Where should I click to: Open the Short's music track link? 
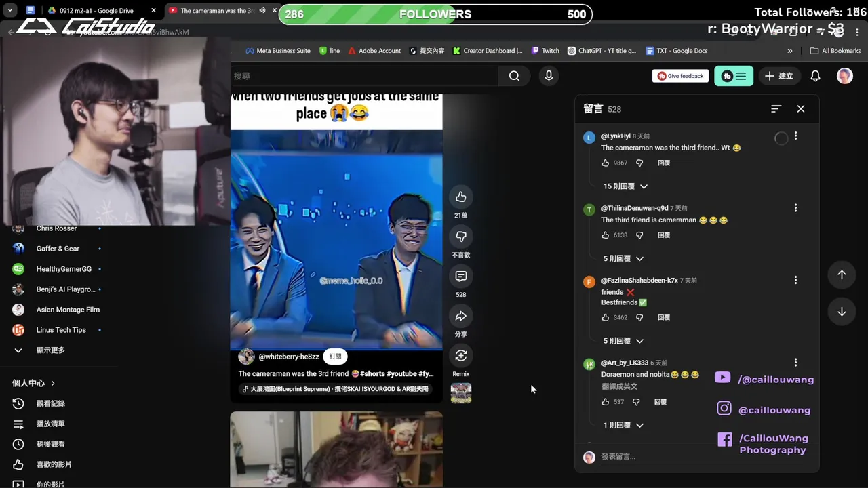(336, 389)
